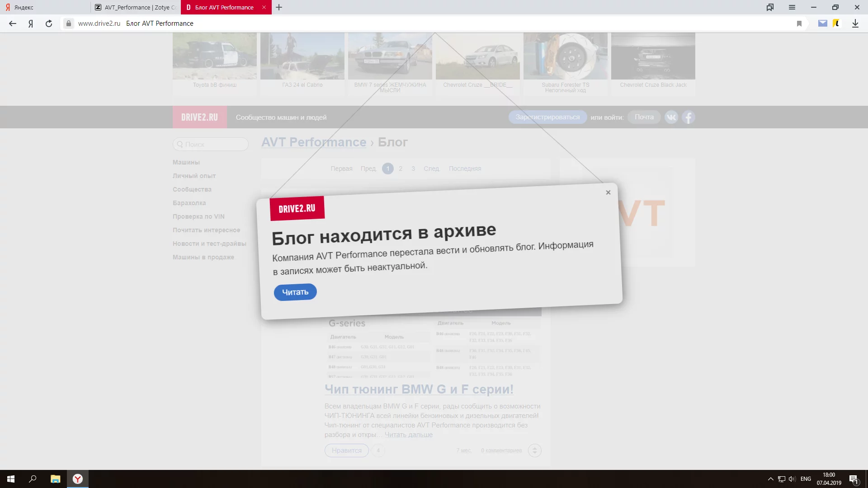Screen dimensions: 868x488
Task: Open Проверка по VIN in the sidebar
Action: [198, 216]
